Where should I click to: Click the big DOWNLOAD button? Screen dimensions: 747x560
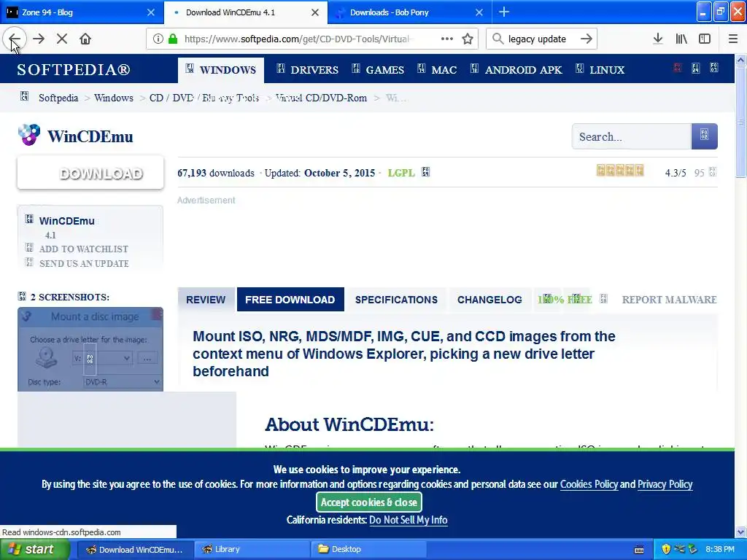pyautogui.click(x=90, y=173)
